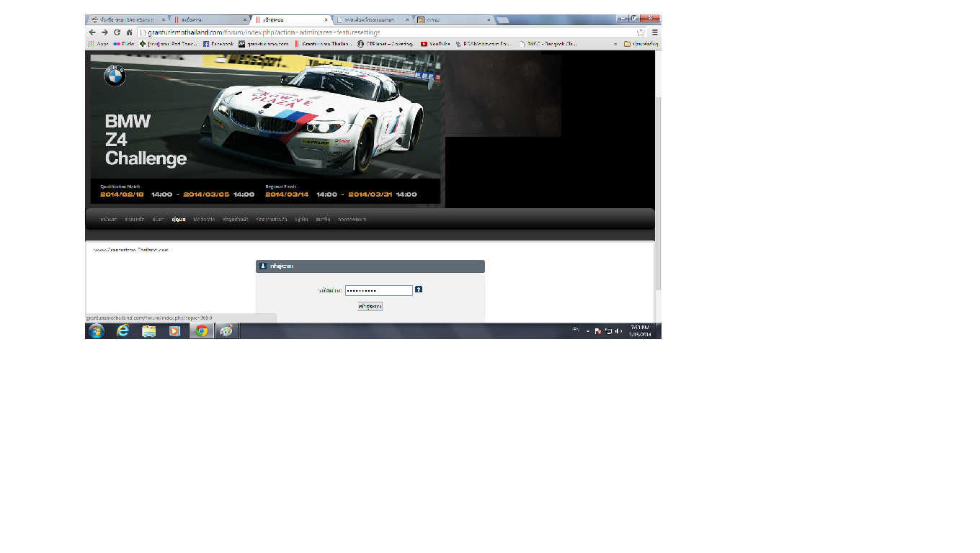
Task: Open Moderate in the forum menu
Action: tap(204, 219)
